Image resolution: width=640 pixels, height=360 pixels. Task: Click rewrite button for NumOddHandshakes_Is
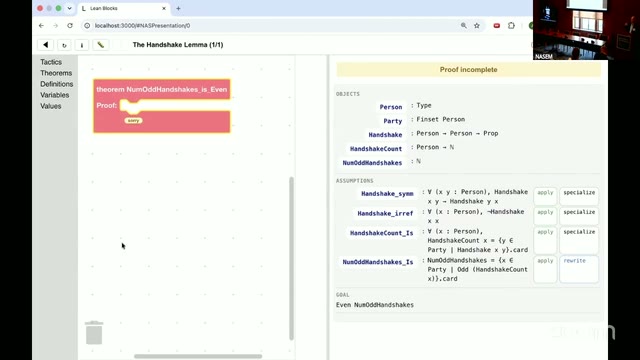pyautogui.click(x=579, y=269)
